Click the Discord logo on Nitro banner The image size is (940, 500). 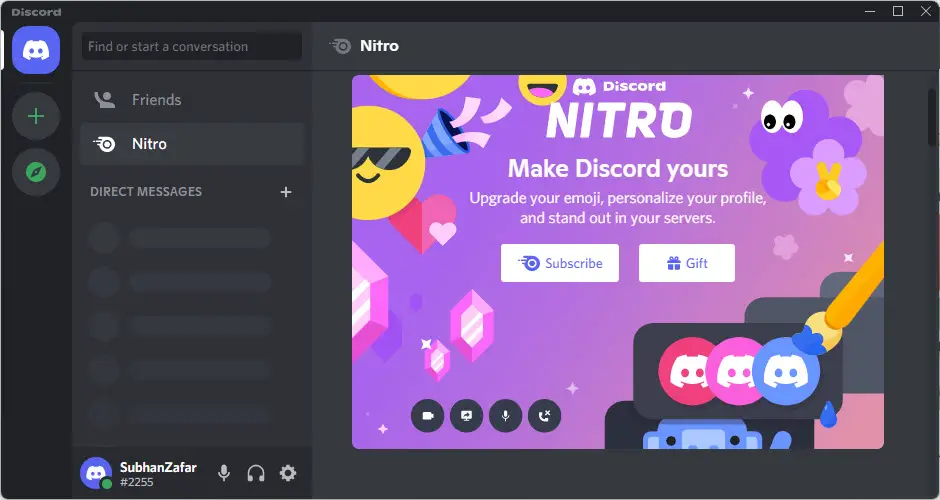click(619, 86)
